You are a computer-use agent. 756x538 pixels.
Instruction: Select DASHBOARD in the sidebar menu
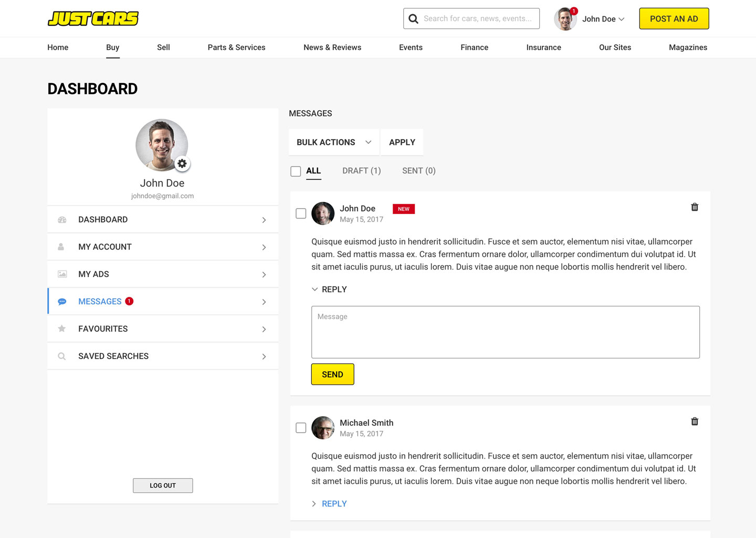(x=163, y=220)
